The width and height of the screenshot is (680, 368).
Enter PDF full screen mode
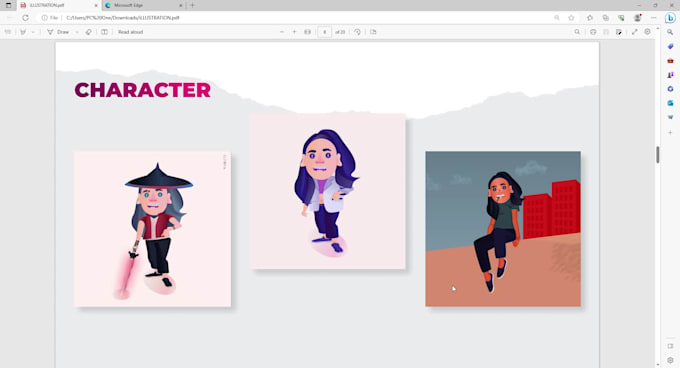click(634, 32)
